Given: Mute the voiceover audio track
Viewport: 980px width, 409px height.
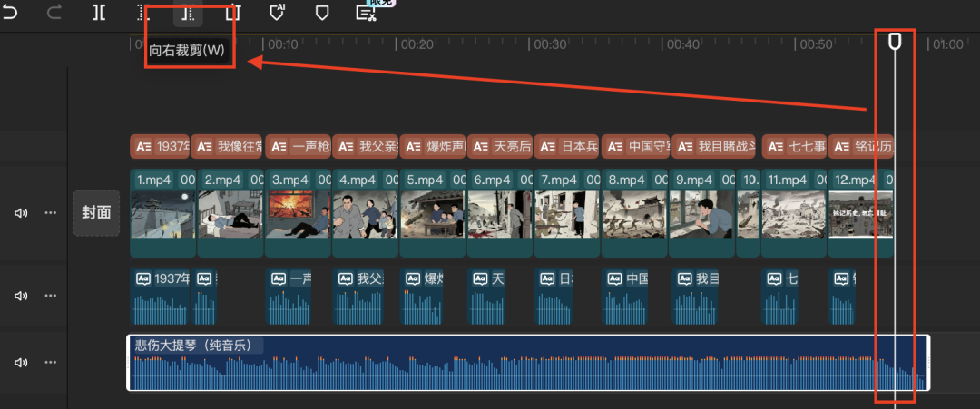Looking at the screenshot, I should coord(21,297).
